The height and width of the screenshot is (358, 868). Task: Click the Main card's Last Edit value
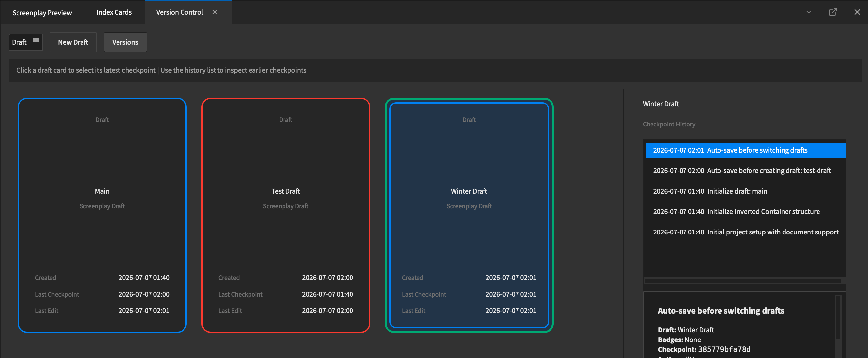tap(144, 311)
